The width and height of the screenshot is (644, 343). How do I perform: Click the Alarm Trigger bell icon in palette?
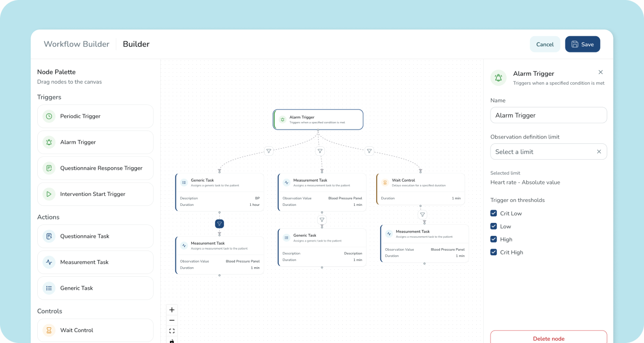49,142
